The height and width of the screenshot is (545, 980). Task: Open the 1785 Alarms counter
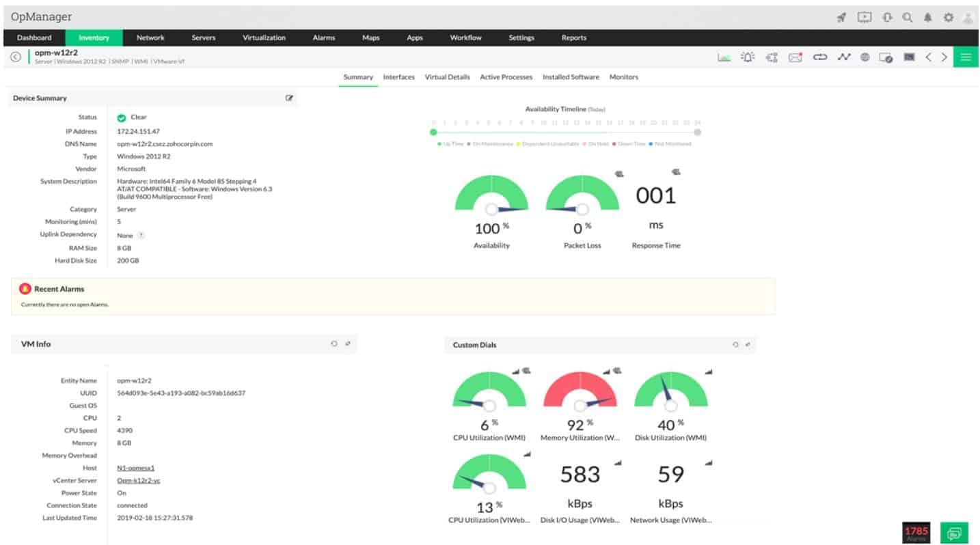pos(916,533)
